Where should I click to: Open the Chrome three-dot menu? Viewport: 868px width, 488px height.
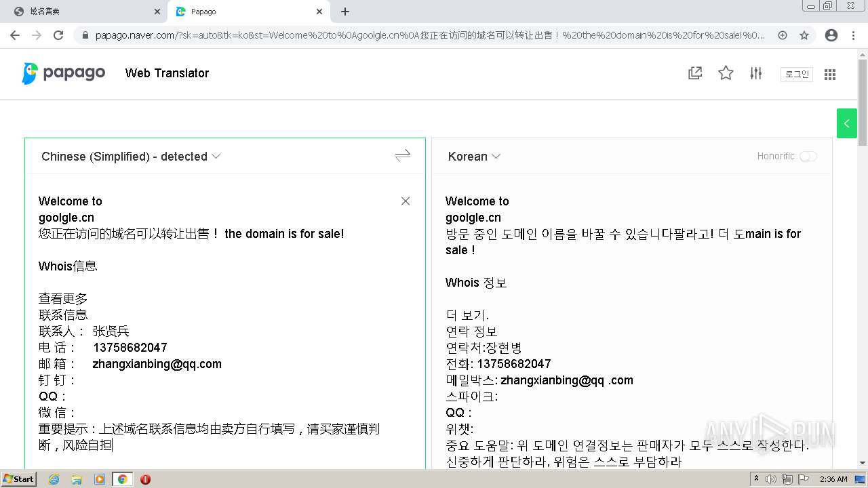853,35
